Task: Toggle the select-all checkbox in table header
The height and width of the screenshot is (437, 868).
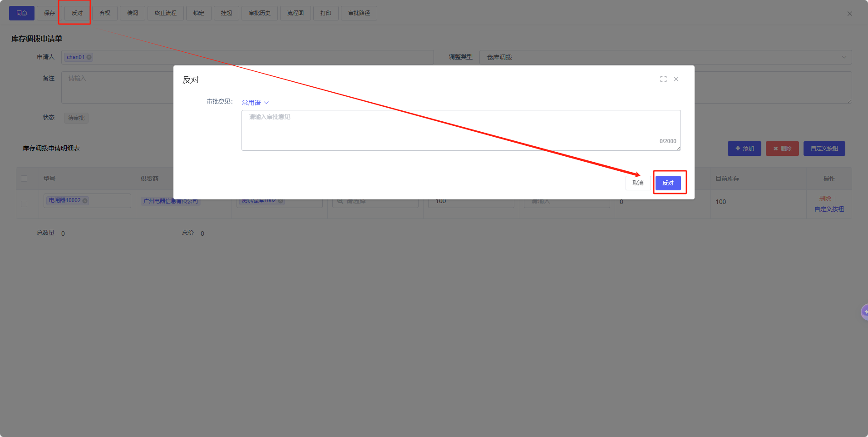Action: click(24, 179)
